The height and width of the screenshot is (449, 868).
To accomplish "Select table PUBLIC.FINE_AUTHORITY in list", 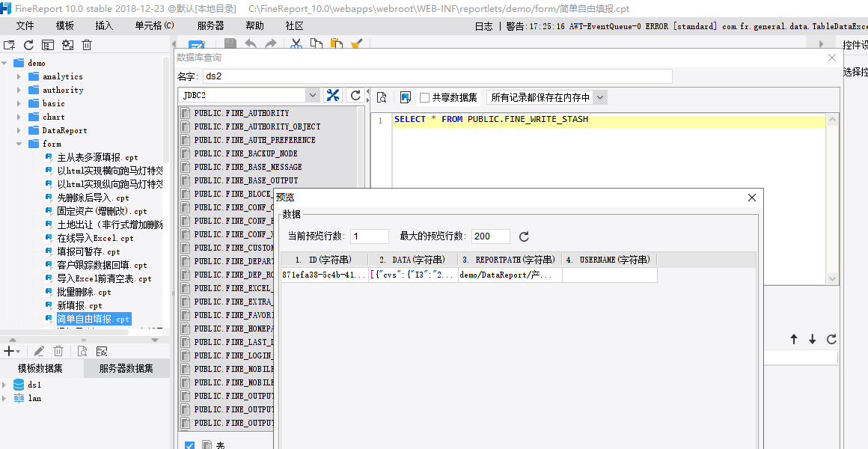I will 242,113.
